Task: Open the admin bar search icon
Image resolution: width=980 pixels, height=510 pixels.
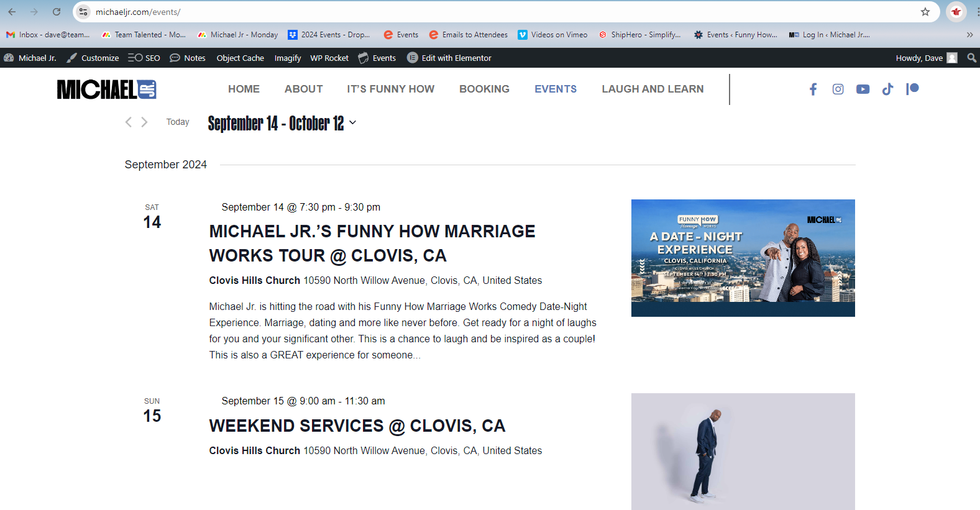Action: click(972, 58)
